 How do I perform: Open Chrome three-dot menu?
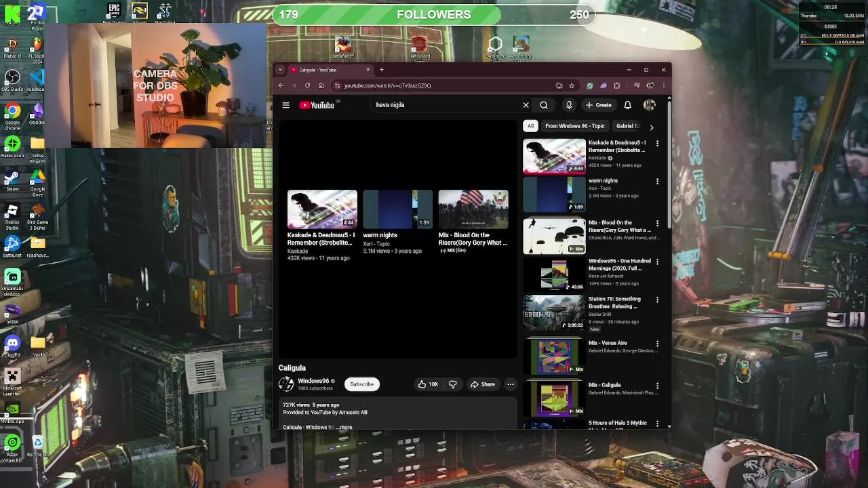pos(663,85)
